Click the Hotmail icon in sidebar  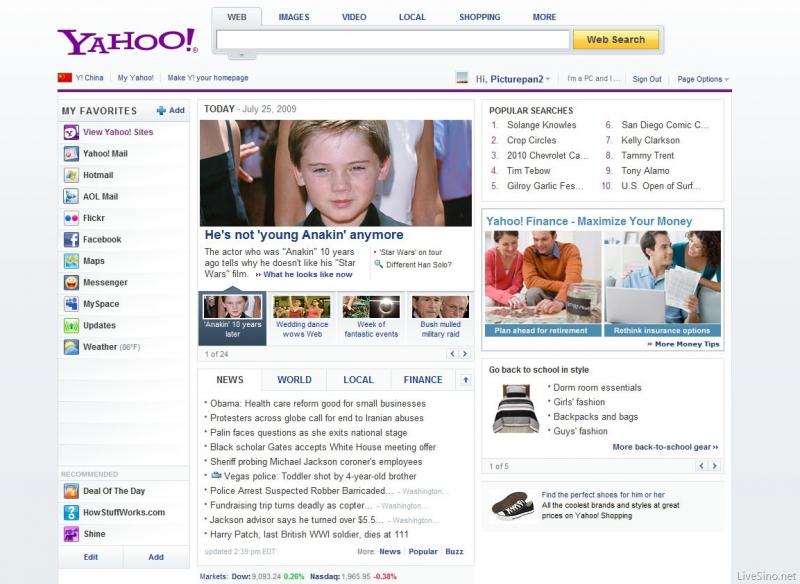[x=71, y=175]
